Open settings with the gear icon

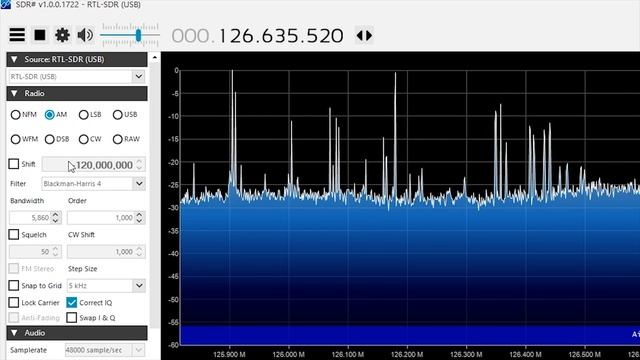click(62, 35)
